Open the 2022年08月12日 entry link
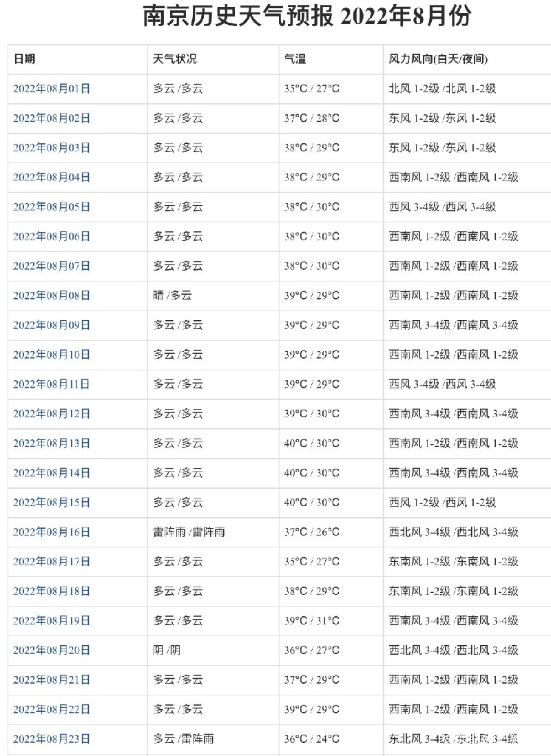Viewport: 551px width, 756px height. point(52,414)
